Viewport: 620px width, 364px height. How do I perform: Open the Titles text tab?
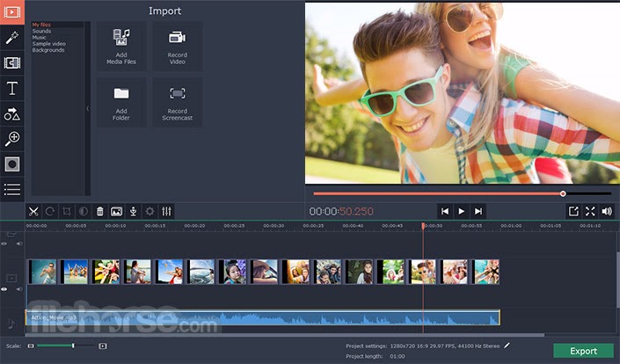11,88
